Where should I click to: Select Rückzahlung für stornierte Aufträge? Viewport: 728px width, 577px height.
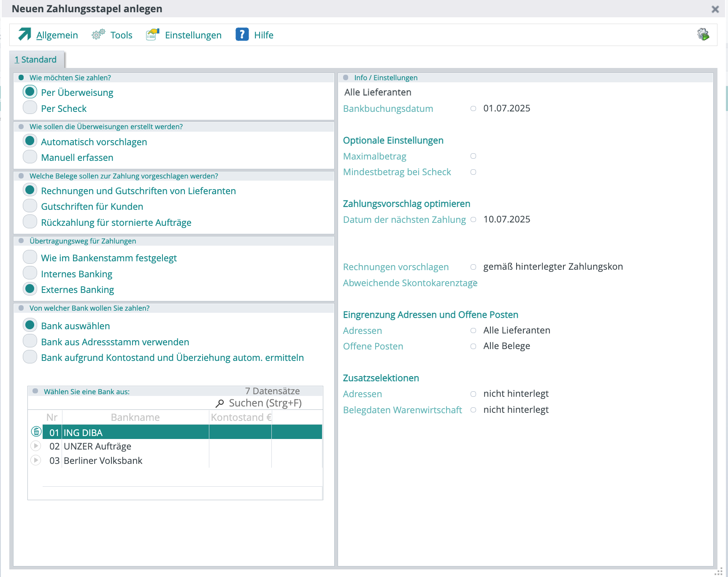(30, 221)
